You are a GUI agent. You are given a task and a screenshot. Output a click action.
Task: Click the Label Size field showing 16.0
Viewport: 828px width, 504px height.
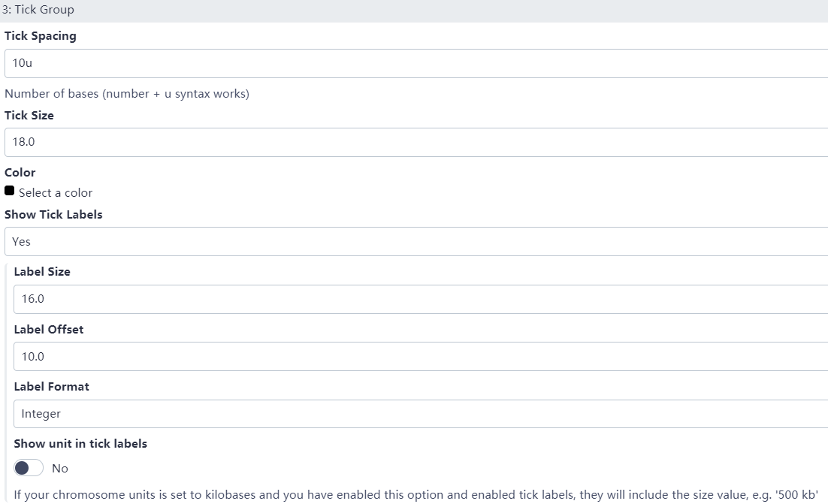coord(421,299)
